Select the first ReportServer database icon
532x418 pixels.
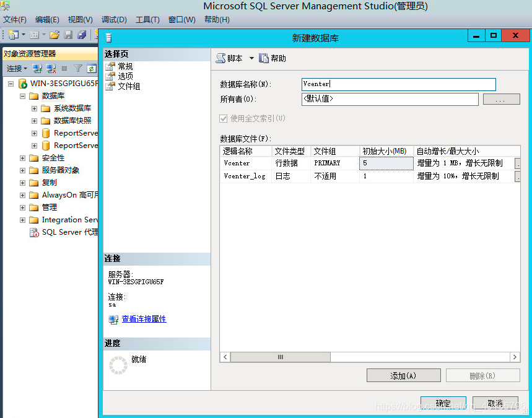[46, 133]
